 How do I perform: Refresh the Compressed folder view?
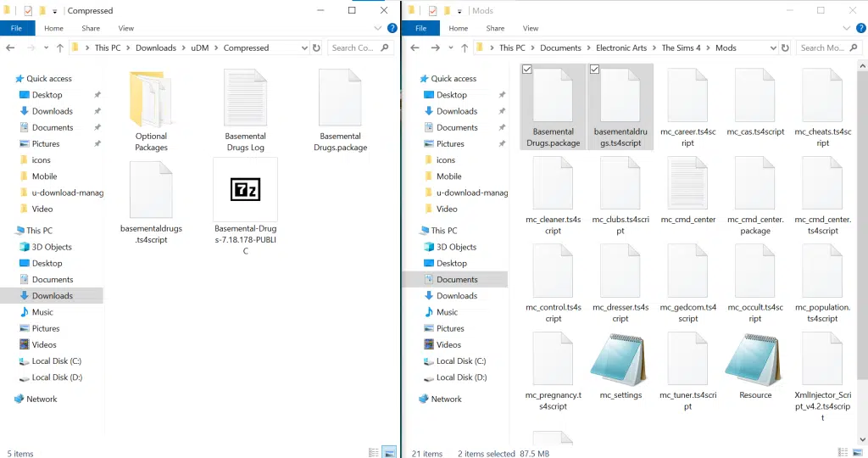click(x=317, y=48)
